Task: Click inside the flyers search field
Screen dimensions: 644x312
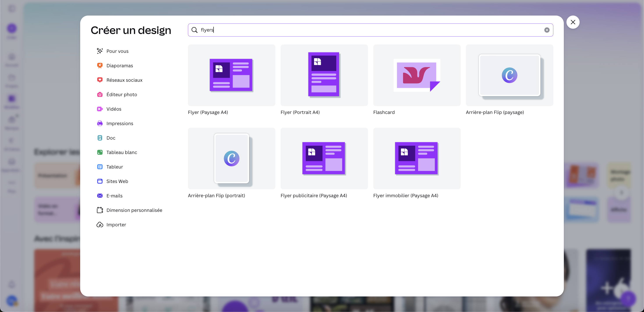Action: point(350,30)
